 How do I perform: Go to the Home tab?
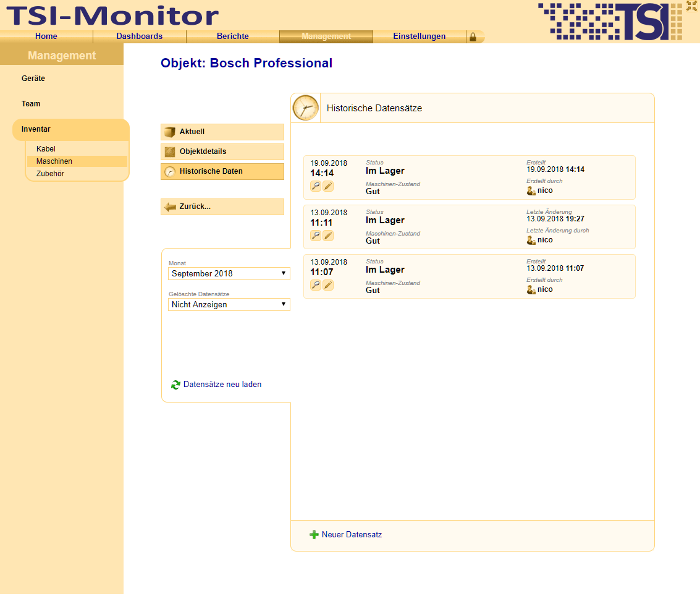[x=46, y=36]
